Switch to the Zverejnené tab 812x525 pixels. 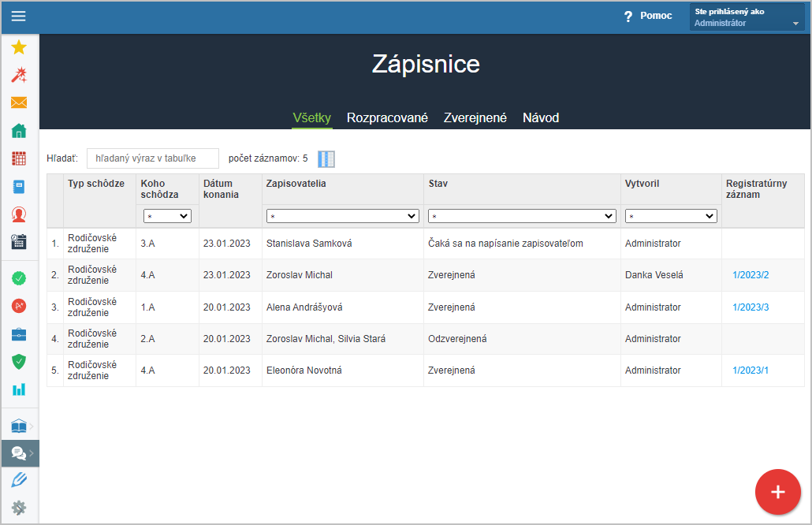(475, 117)
